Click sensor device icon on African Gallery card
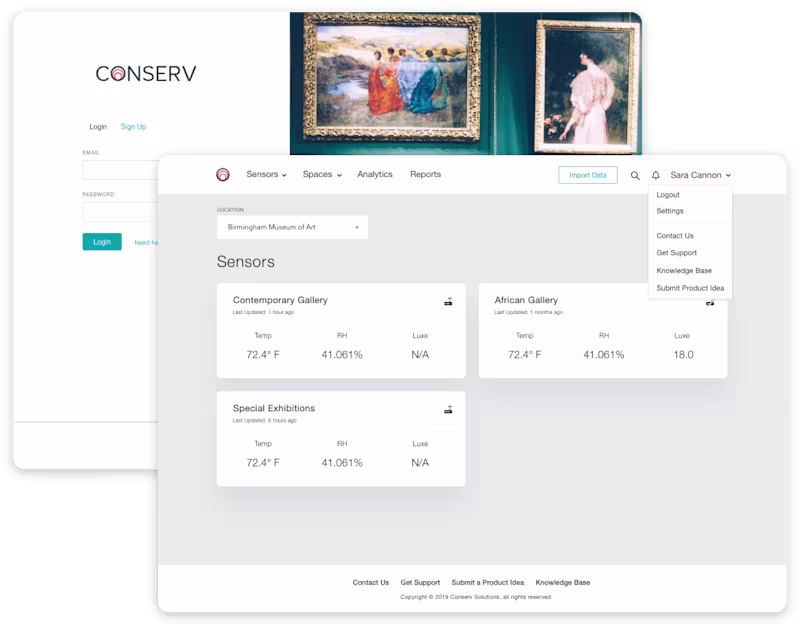Image resolution: width=800 pixels, height=624 pixels. (x=710, y=303)
